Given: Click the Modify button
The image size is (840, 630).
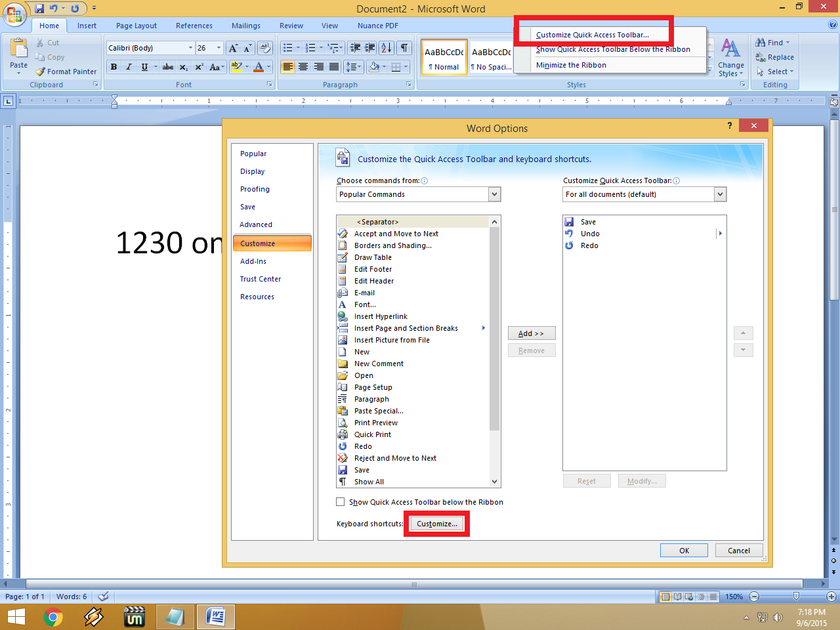Looking at the screenshot, I should (642, 481).
